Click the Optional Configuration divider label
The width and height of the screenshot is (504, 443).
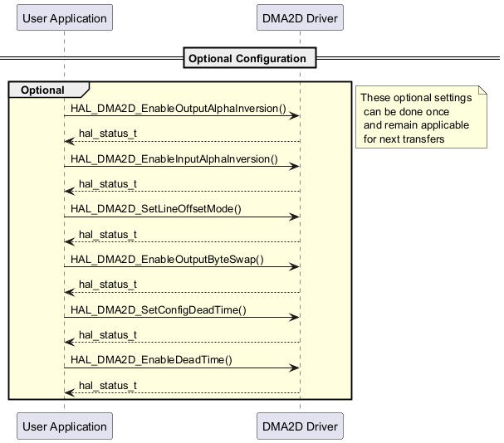tap(247, 59)
